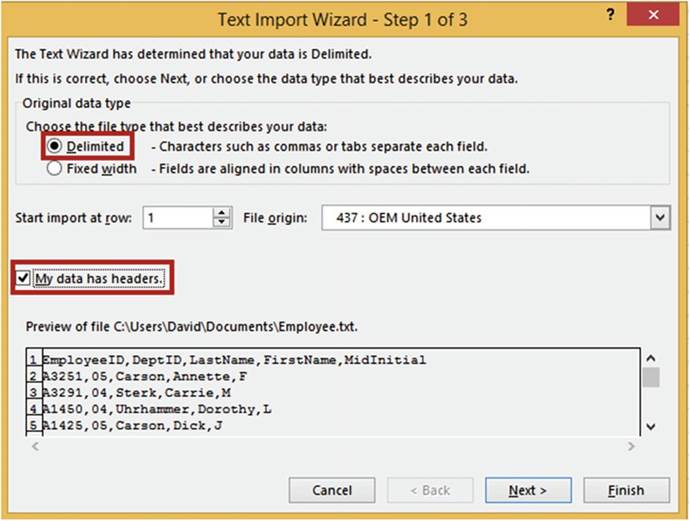The width and height of the screenshot is (690, 521).
Task: Click the Start import at row field
Action: [177, 218]
